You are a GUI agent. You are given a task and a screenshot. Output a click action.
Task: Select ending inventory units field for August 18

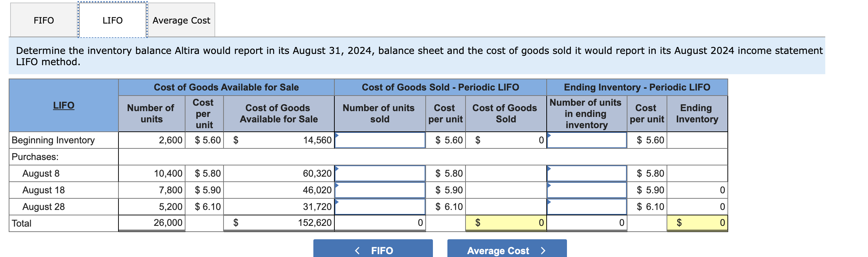(x=587, y=190)
